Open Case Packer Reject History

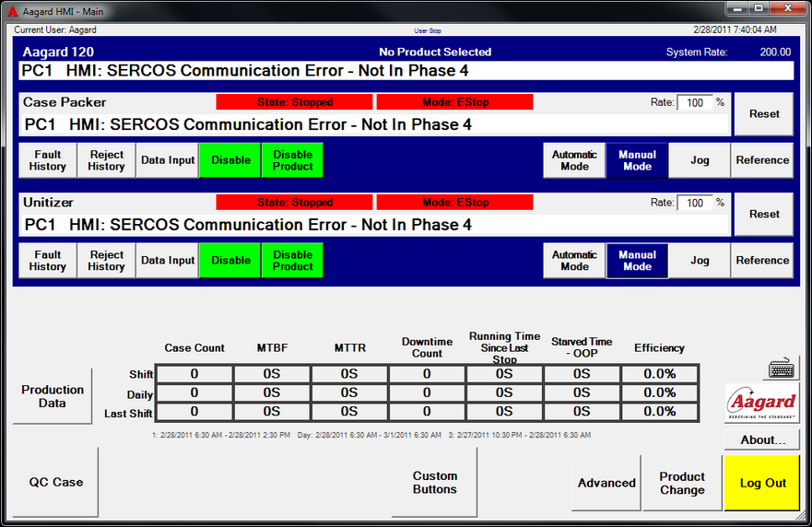pos(106,160)
